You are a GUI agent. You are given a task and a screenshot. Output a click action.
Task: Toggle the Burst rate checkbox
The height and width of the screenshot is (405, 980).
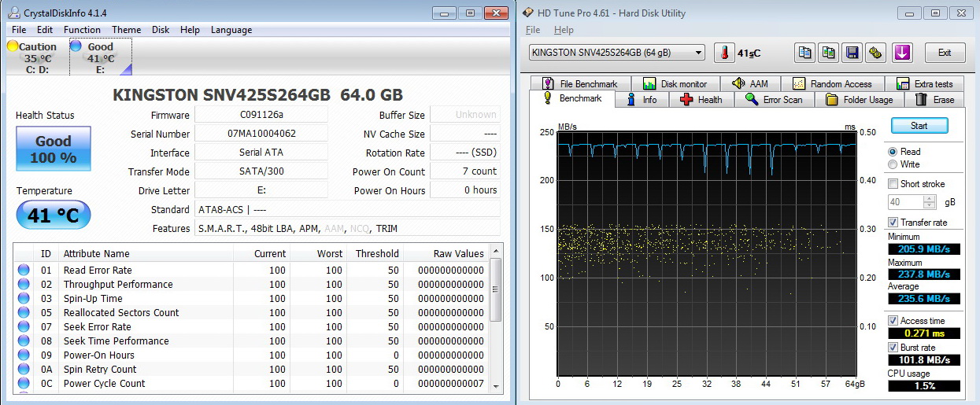coord(893,348)
